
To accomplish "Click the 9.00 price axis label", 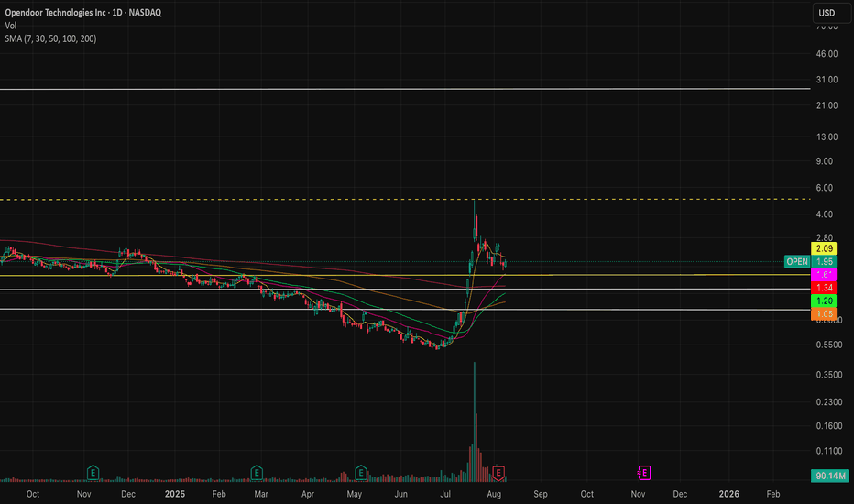I will [825, 161].
